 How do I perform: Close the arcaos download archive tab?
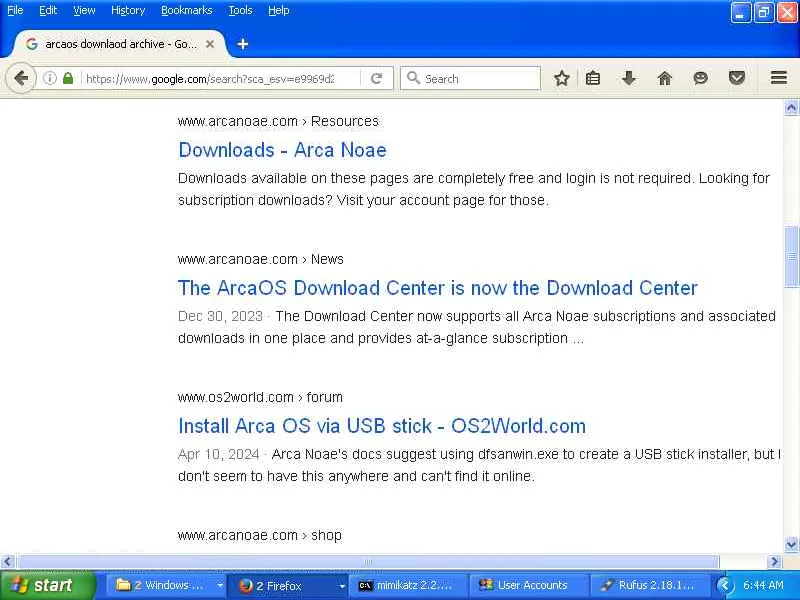pos(210,44)
